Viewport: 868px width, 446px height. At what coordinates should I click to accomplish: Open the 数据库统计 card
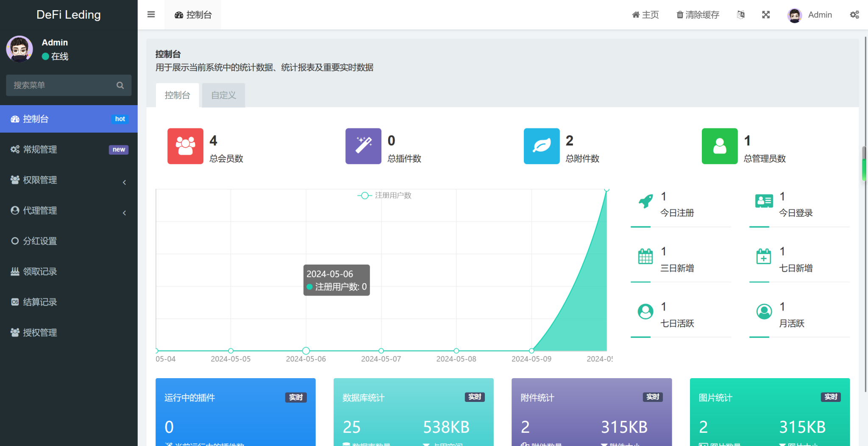[414, 412]
